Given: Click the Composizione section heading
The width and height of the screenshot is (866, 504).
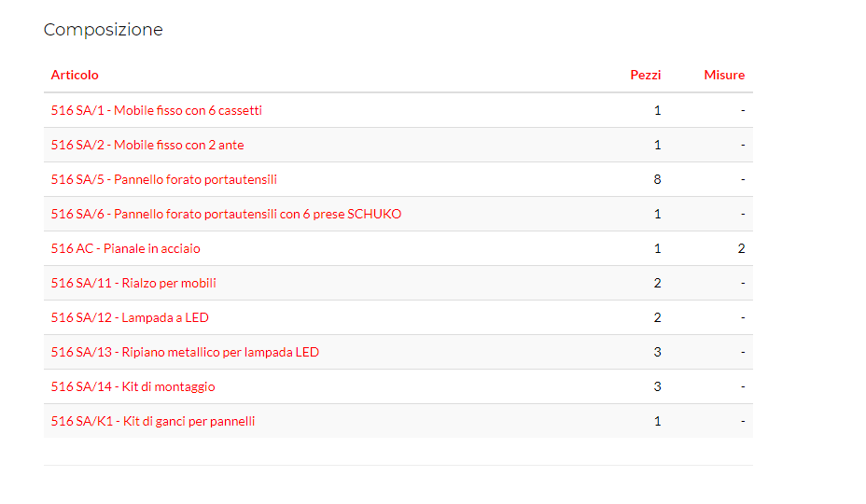Looking at the screenshot, I should tap(103, 30).
